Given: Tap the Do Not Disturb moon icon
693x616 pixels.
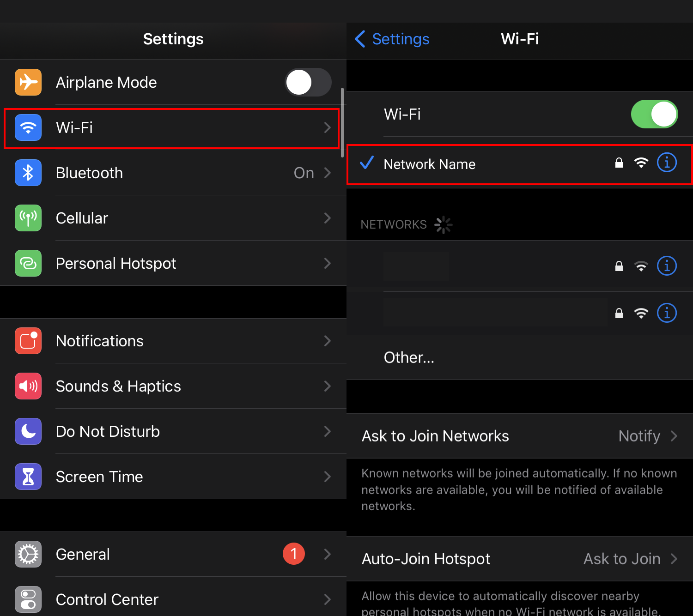Looking at the screenshot, I should click(x=28, y=431).
